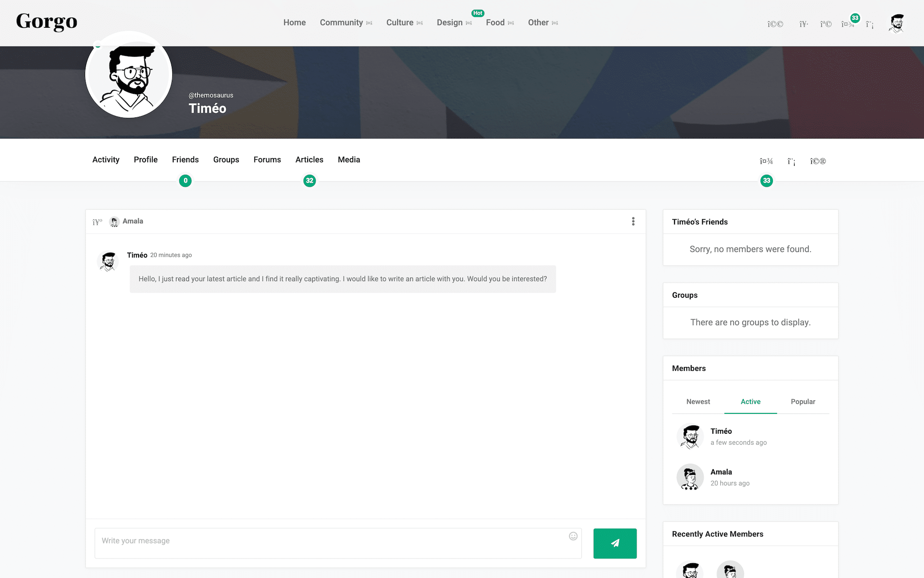Switch to the Friends profile tab
The width and height of the screenshot is (924, 578).
(185, 160)
